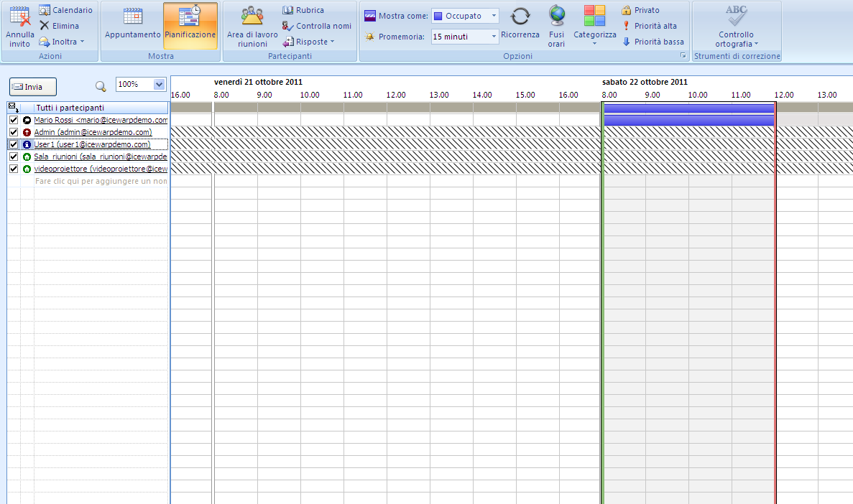
Task: Click the Mario Rossi organizer icon
Action: (27, 120)
